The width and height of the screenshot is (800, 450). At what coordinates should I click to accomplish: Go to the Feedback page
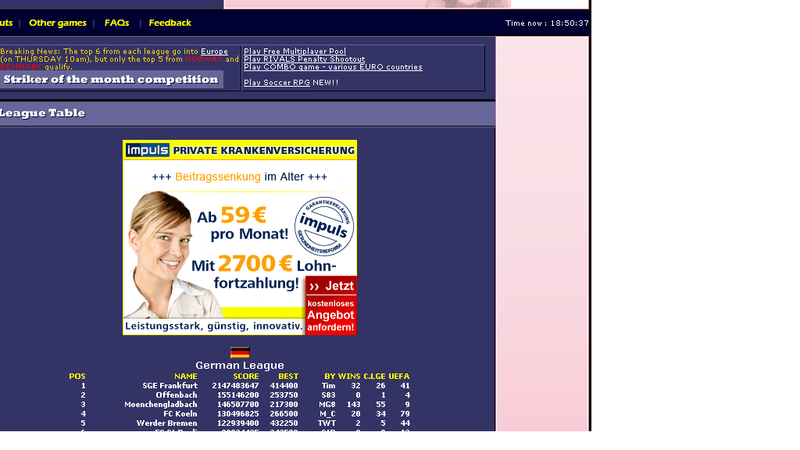pyautogui.click(x=170, y=23)
